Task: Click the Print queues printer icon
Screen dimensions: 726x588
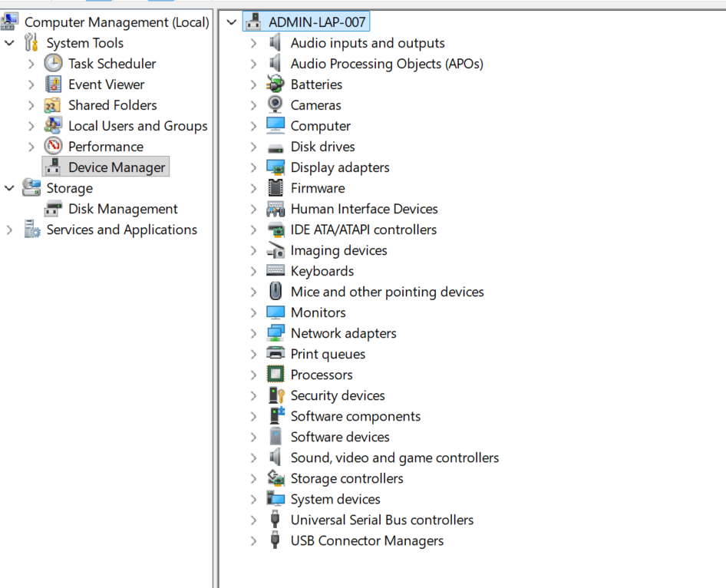Action: (276, 353)
